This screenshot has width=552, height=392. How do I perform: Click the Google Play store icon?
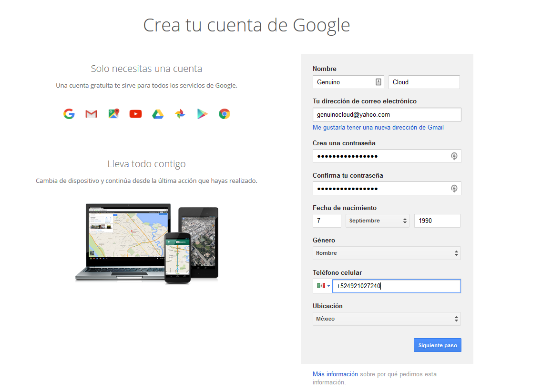tap(202, 114)
